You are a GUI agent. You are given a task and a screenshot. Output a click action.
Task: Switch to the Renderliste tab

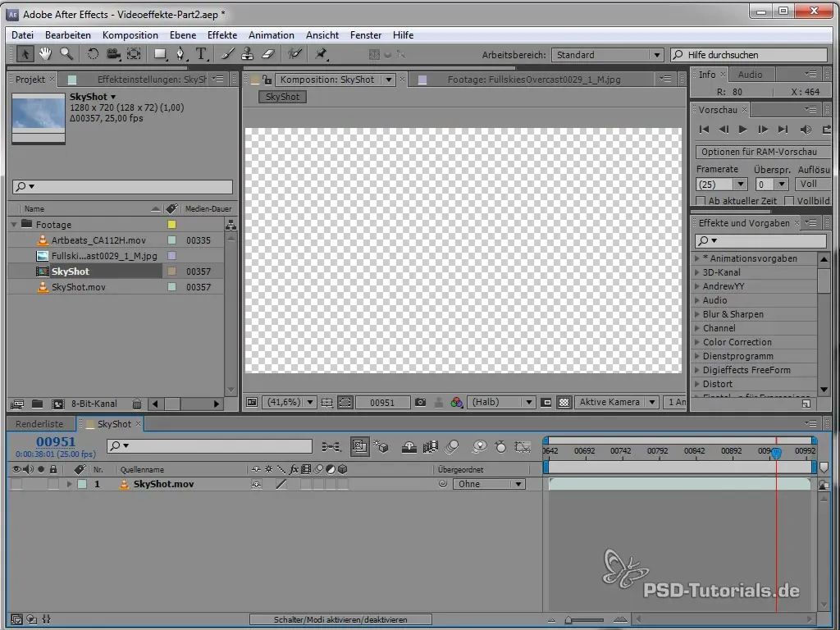[x=39, y=424]
